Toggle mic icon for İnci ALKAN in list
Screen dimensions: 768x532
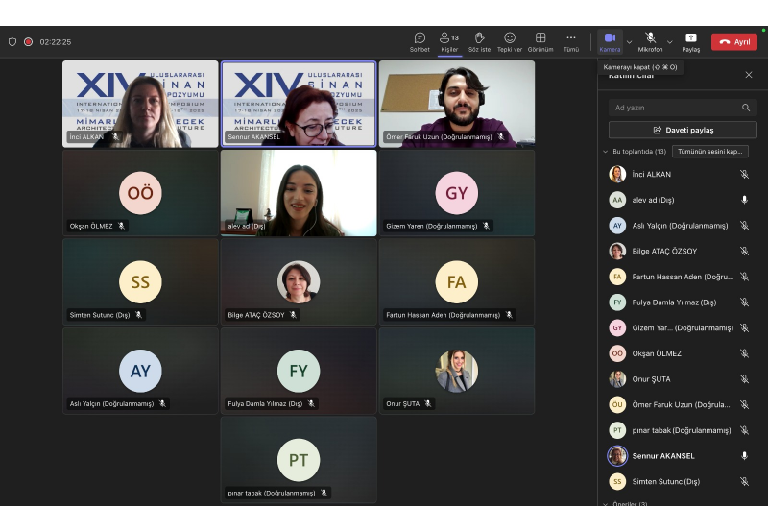pyautogui.click(x=744, y=175)
